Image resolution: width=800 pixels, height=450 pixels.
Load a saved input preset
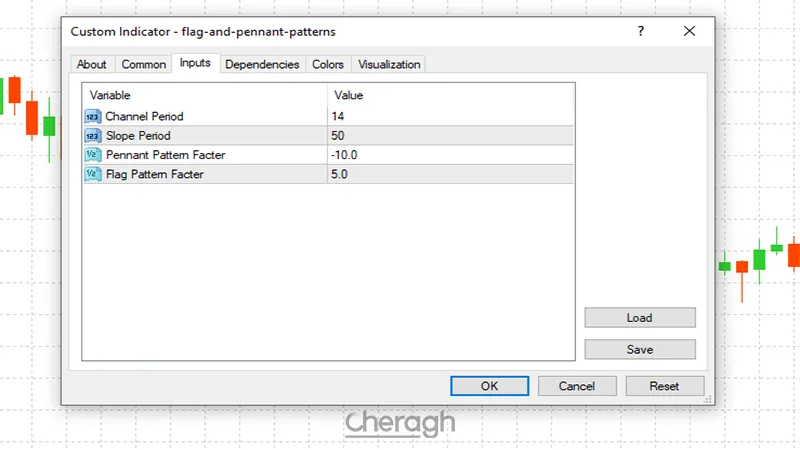click(640, 318)
